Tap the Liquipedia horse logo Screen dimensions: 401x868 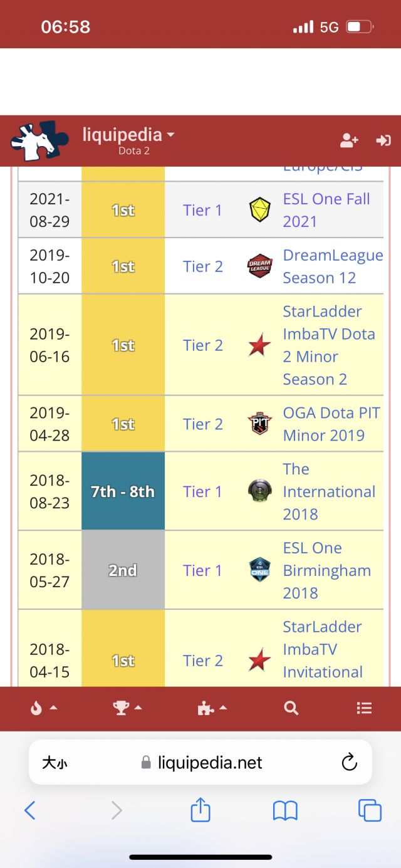39,141
